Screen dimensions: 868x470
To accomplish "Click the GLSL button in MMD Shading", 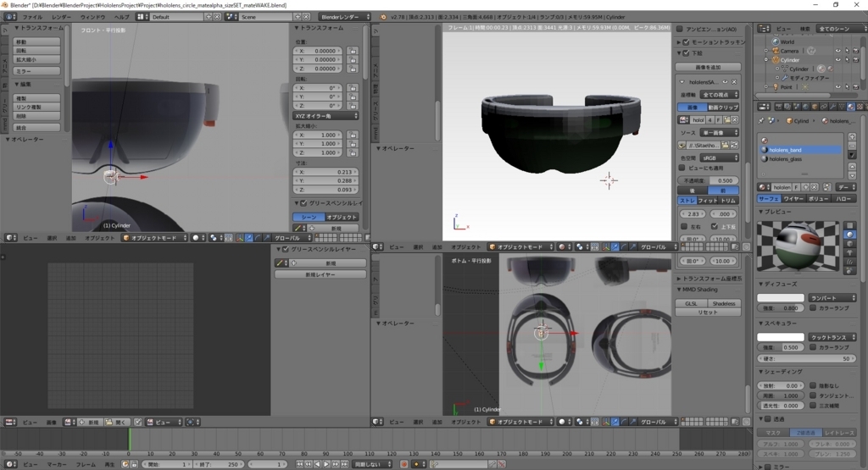I will (692, 303).
